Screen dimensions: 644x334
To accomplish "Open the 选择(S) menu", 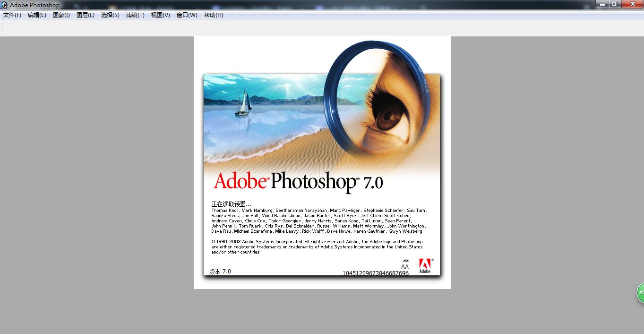I will pos(110,15).
